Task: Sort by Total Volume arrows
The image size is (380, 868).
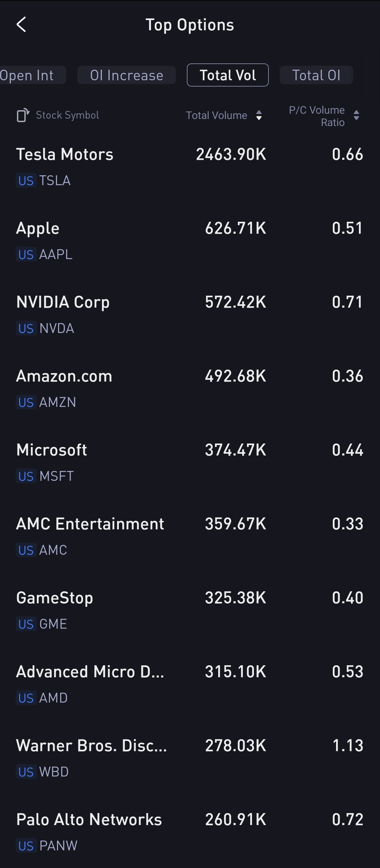Action: tap(259, 115)
